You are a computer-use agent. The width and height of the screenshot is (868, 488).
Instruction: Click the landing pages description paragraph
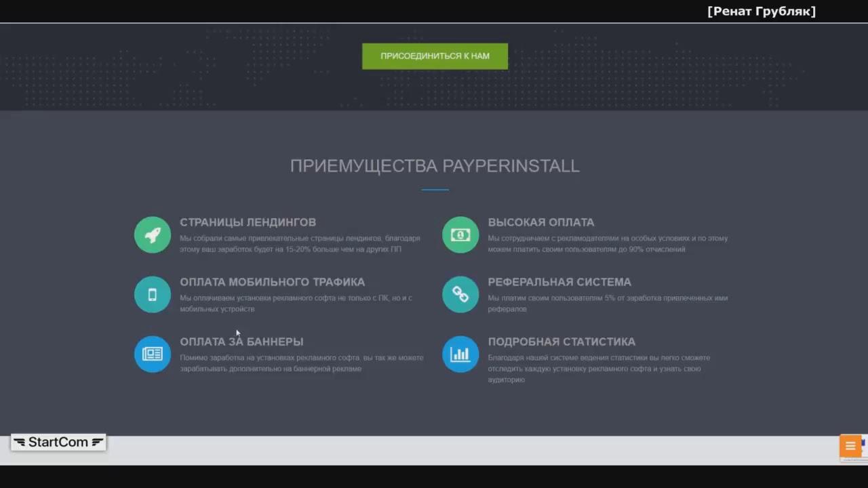pos(300,244)
